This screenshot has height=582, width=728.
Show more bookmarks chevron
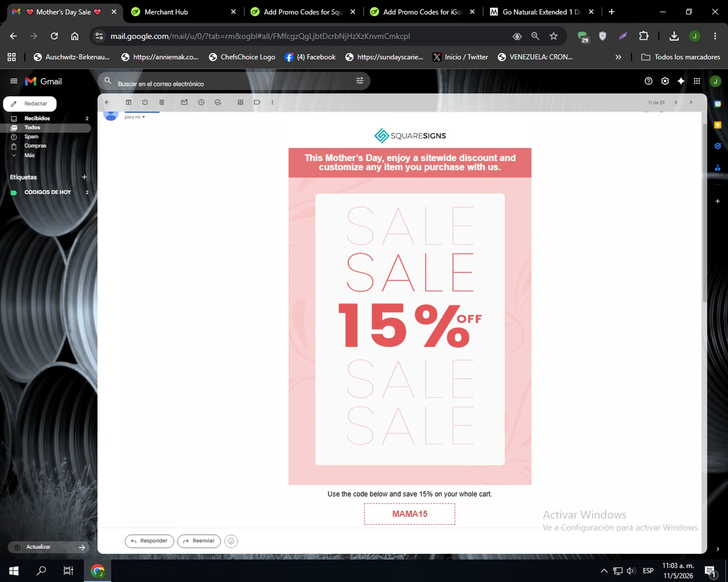[618, 57]
